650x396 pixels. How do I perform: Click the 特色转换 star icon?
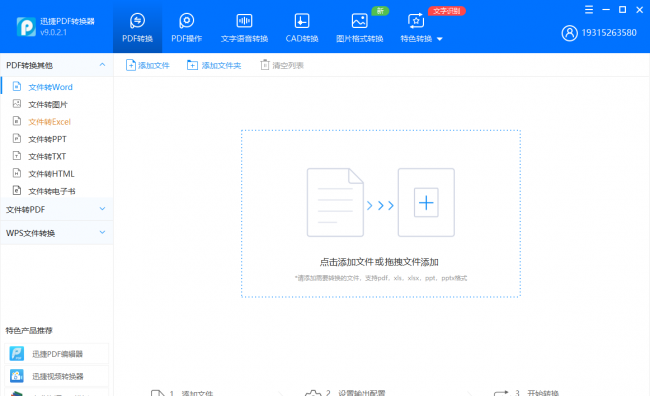coord(416,20)
